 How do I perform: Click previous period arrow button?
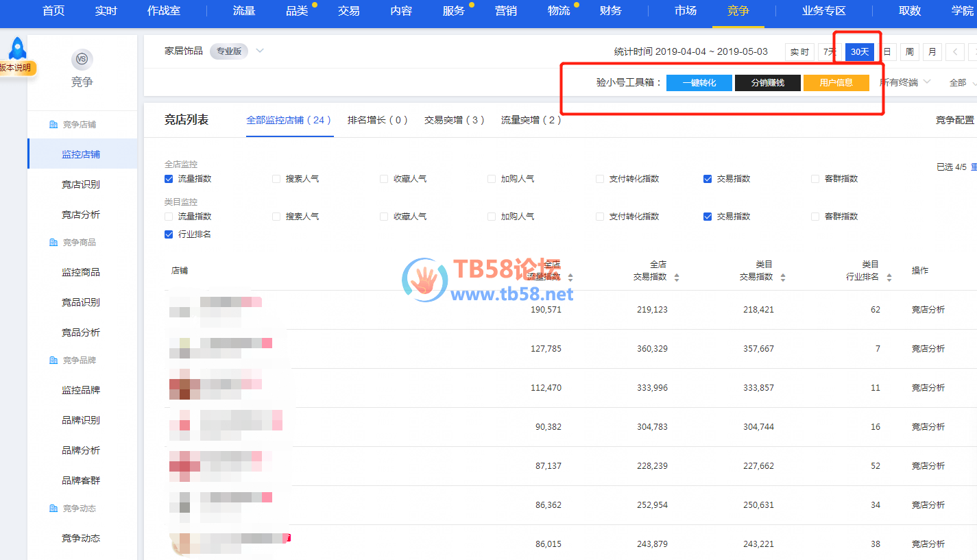[x=954, y=52]
